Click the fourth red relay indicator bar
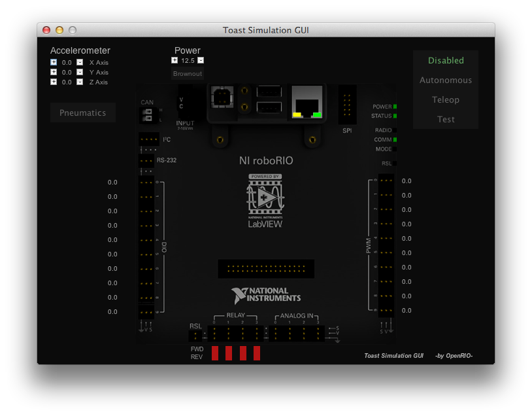The height and width of the screenshot is (416, 532). pyautogui.click(x=257, y=353)
